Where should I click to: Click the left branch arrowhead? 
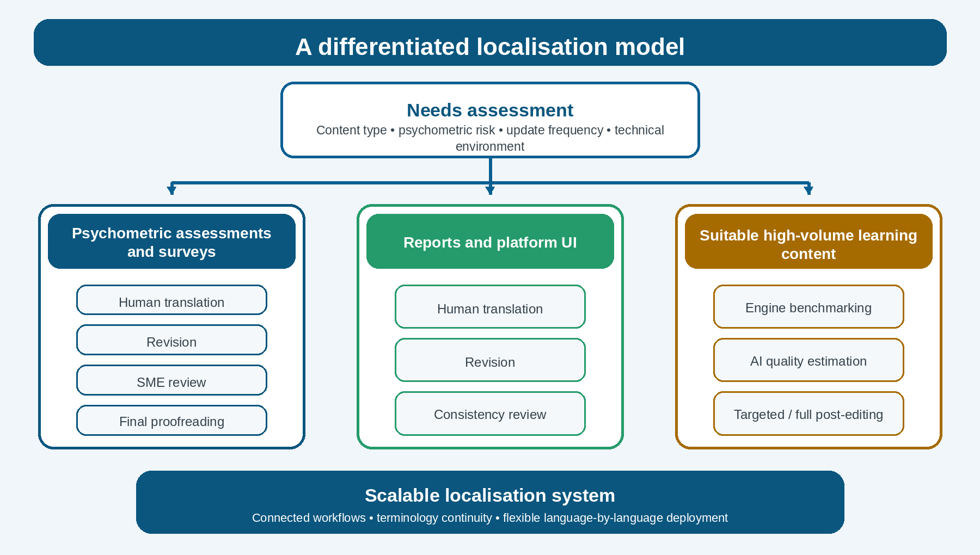(x=171, y=190)
